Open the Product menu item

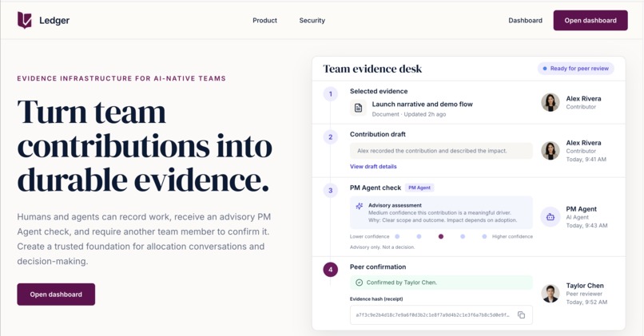click(265, 20)
